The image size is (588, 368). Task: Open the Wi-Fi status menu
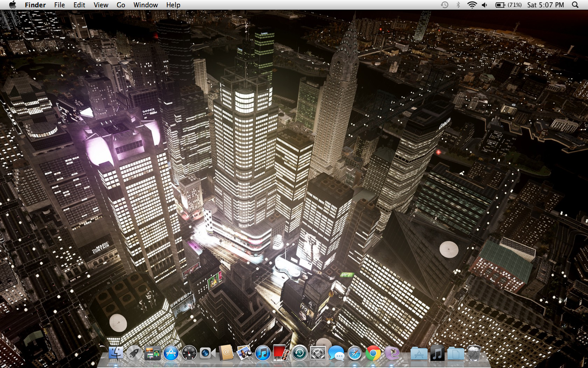pos(472,5)
